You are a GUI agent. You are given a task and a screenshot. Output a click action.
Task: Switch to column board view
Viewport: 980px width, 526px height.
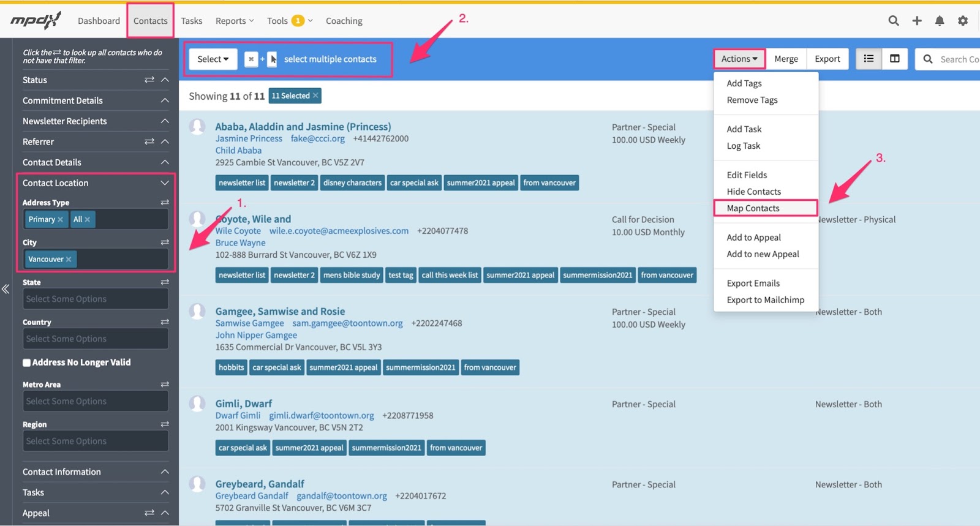[895, 59]
